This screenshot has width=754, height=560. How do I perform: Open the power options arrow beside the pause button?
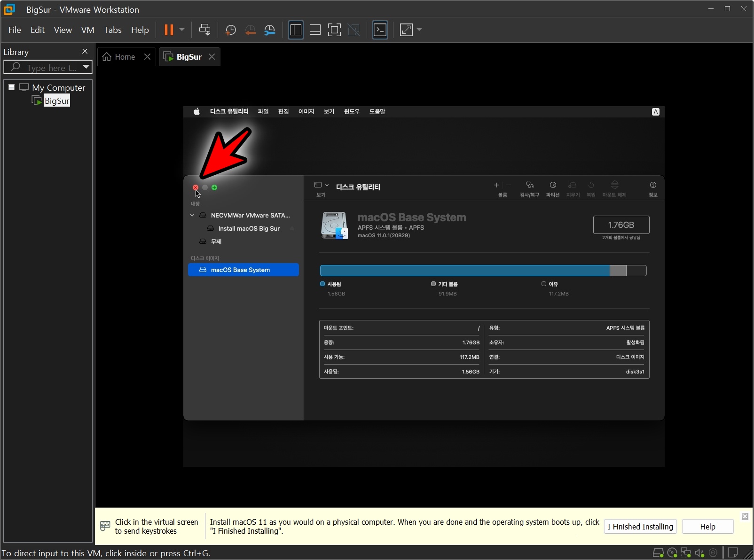[x=182, y=30]
